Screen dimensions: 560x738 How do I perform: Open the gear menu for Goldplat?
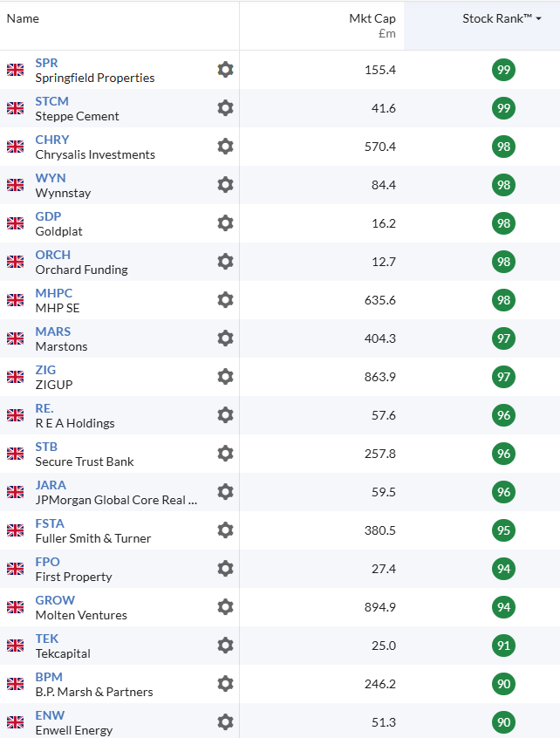tap(225, 223)
